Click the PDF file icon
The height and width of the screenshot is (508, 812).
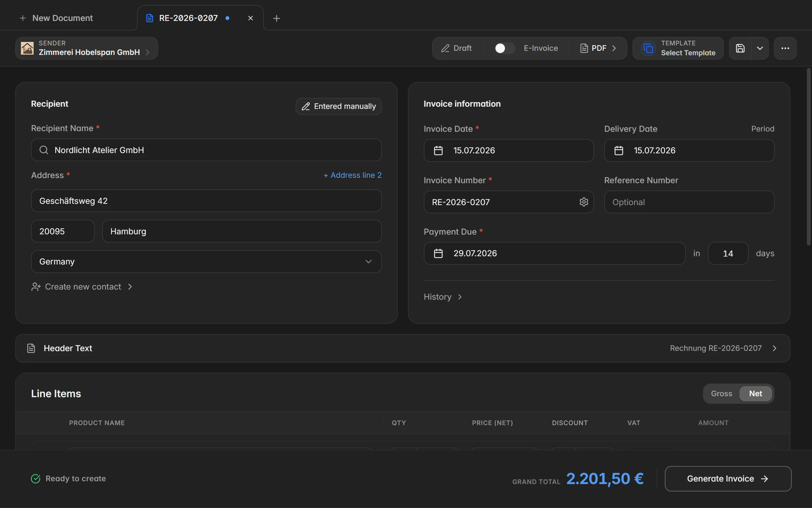584,48
